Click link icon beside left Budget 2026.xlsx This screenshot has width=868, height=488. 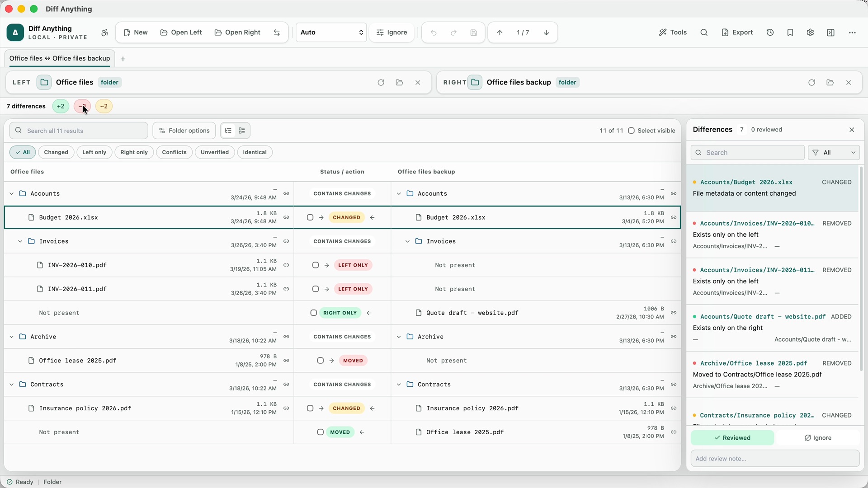(286, 217)
